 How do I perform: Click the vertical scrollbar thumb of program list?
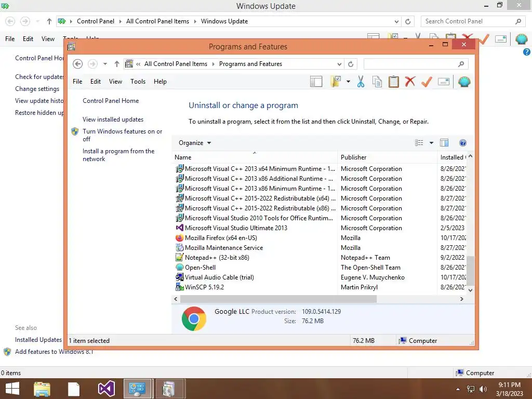tap(470, 270)
